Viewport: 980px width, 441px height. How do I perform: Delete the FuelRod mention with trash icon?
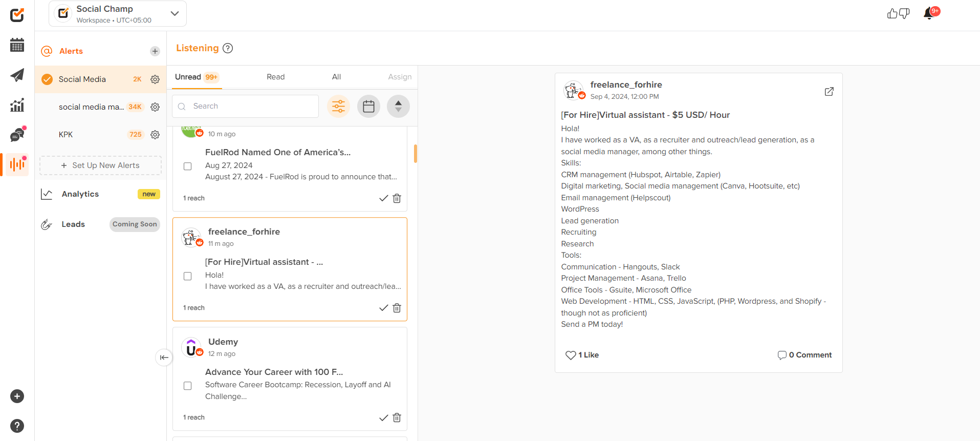tap(397, 198)
